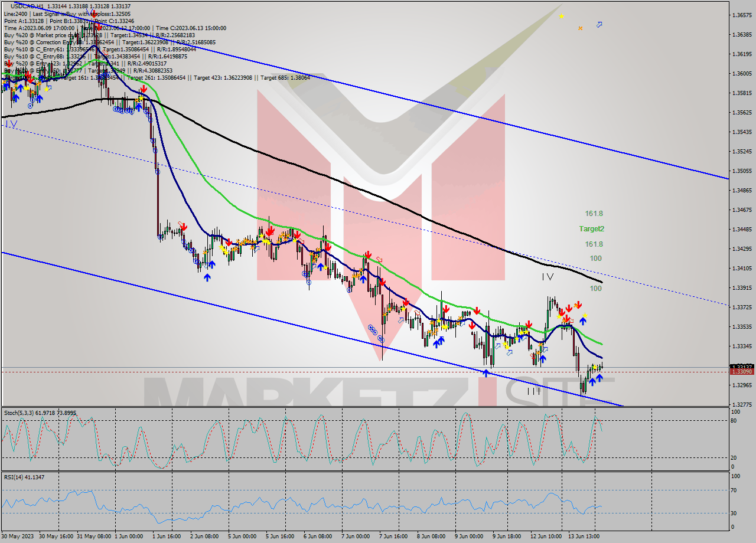Click the 1.35815 price axis label
Screen dimensions: 756x543
pos(741,93)
